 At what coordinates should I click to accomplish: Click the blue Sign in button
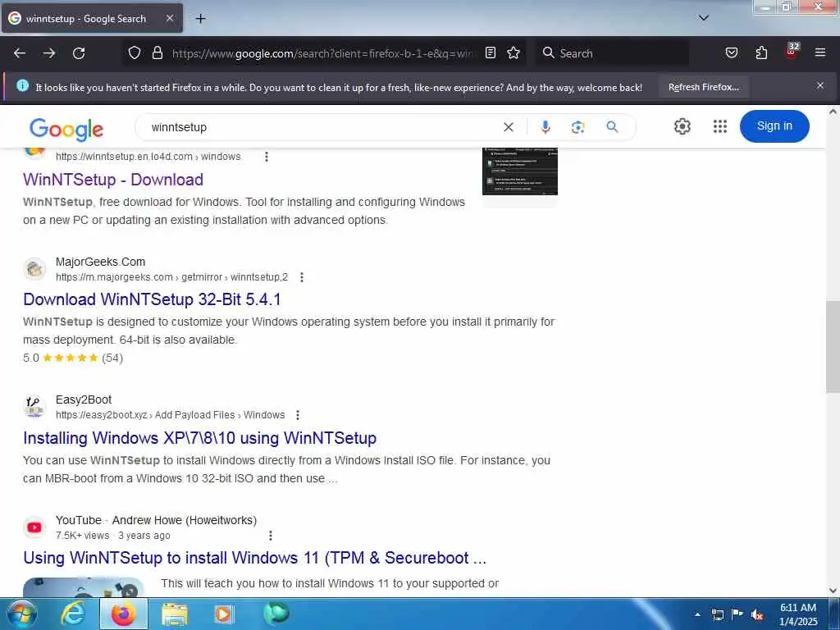point(774,126)
